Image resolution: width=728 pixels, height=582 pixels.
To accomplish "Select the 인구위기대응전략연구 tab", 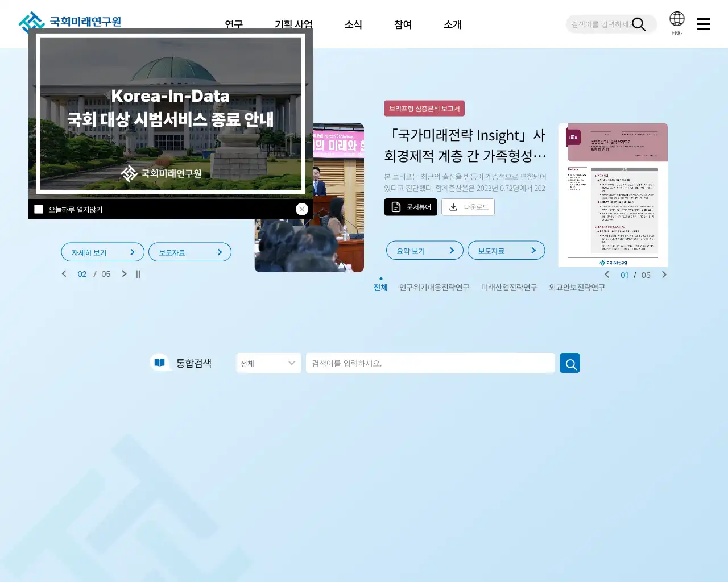I will coord(435,287).
